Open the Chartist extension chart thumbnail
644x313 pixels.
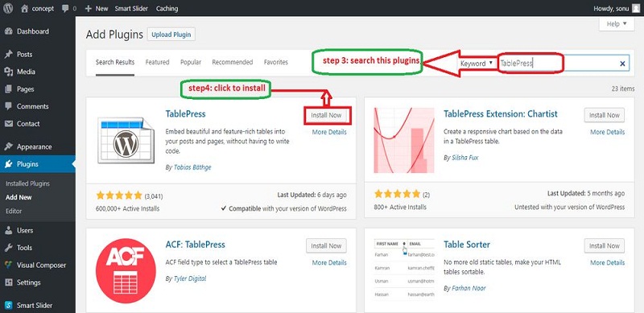pos(404,141)
